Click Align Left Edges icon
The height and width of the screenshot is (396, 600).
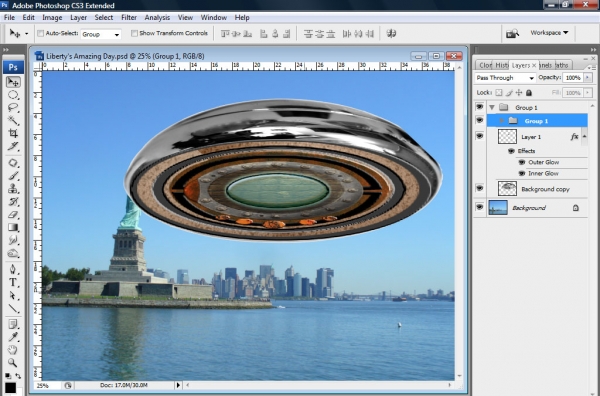coord(264,34)
